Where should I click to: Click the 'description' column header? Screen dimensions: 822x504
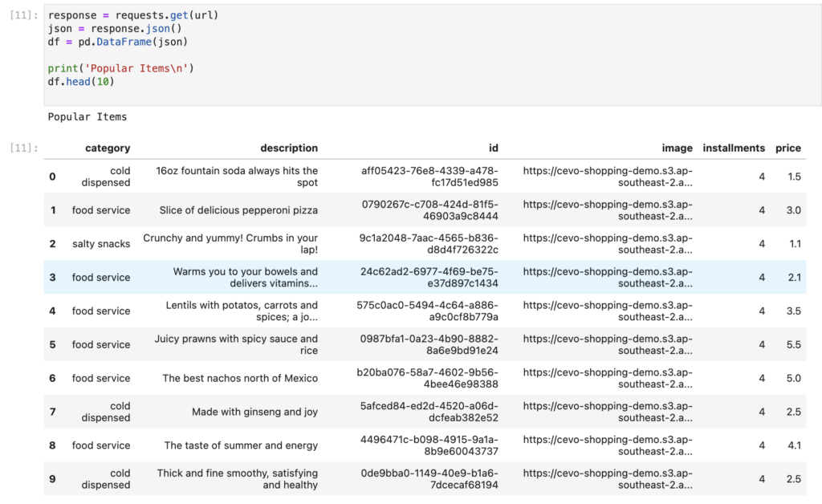290,148
